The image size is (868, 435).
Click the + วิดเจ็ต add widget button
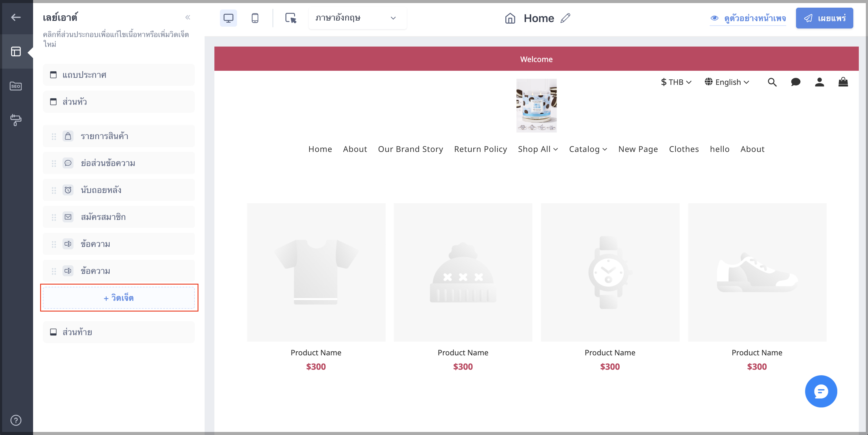click(x=119, y=298)
